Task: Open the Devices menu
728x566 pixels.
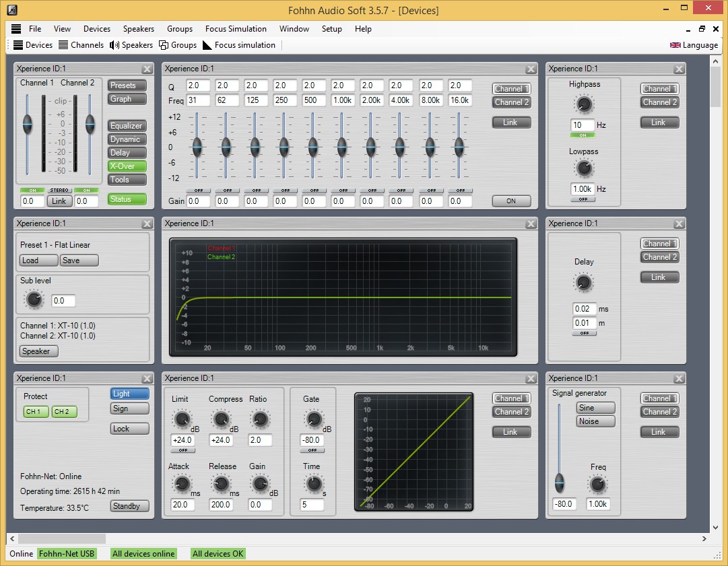Action: coord(97,29)
